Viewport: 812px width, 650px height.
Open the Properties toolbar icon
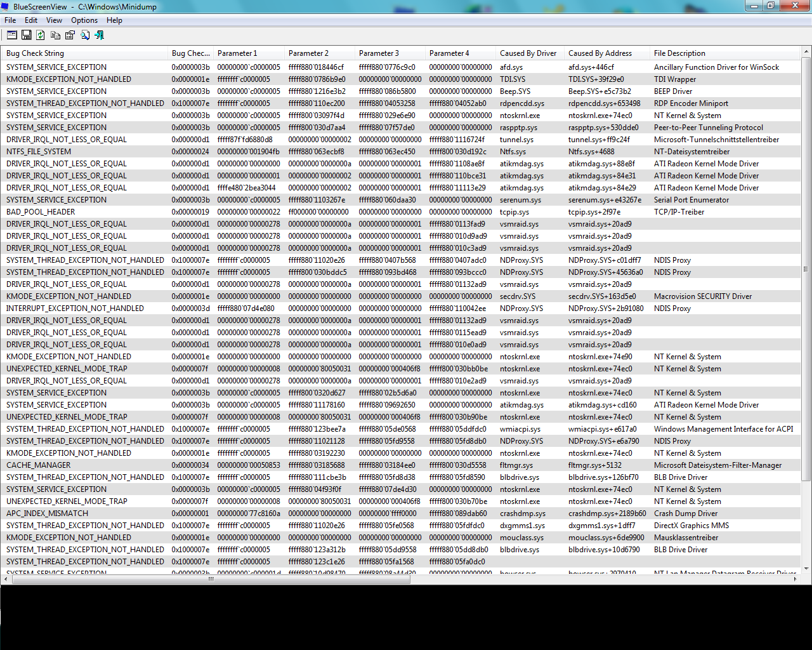(x=70, y=35)
